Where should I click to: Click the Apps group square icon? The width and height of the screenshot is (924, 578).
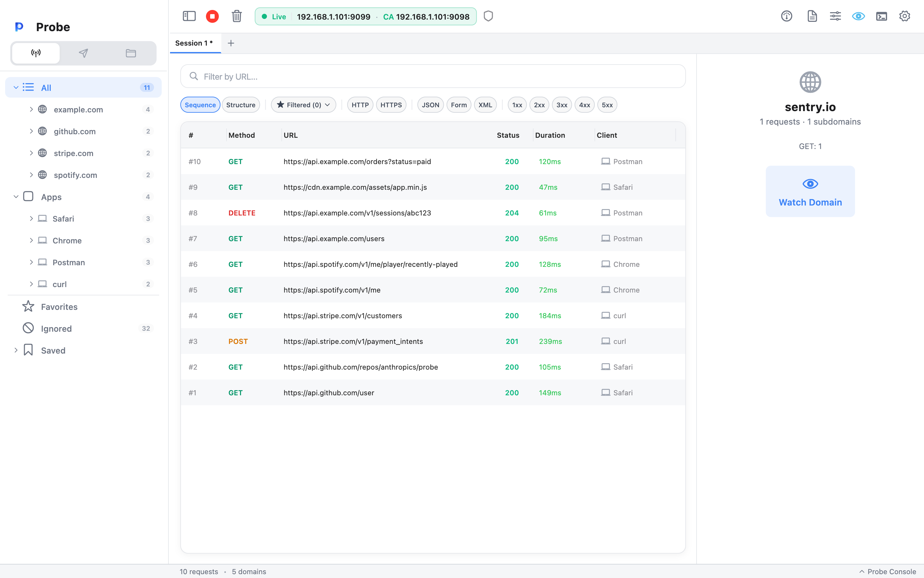[x=28, y=197]
